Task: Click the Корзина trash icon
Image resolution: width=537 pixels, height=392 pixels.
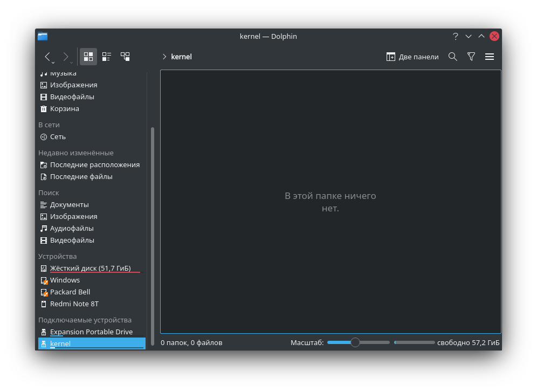Action: tap(44, 109)
